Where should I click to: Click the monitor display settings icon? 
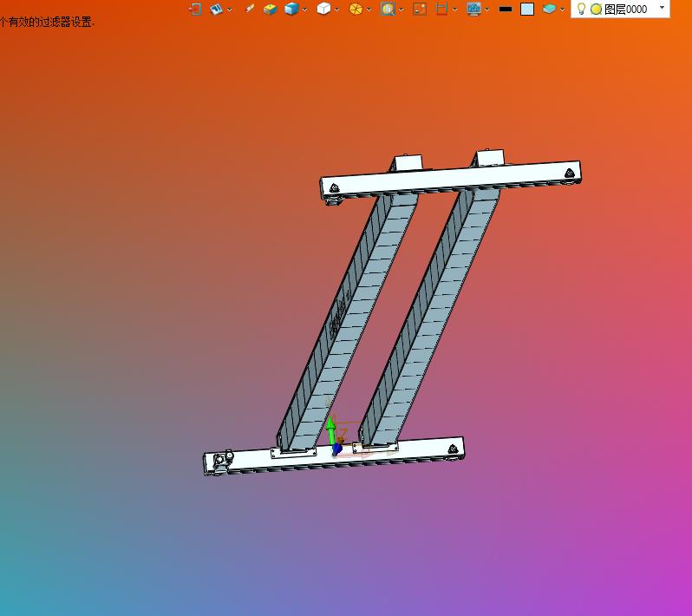(474, 9)
